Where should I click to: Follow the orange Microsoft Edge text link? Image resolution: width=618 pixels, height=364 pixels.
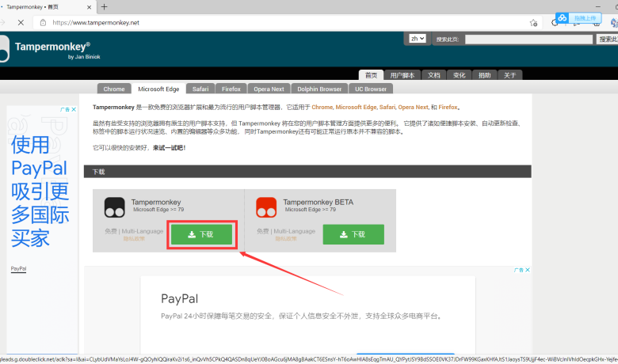356,107
